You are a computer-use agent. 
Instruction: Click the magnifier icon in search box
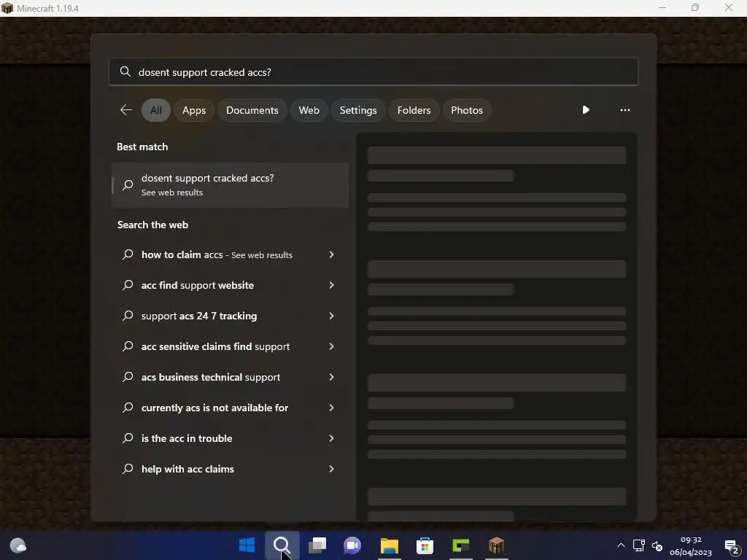[125, 71]
